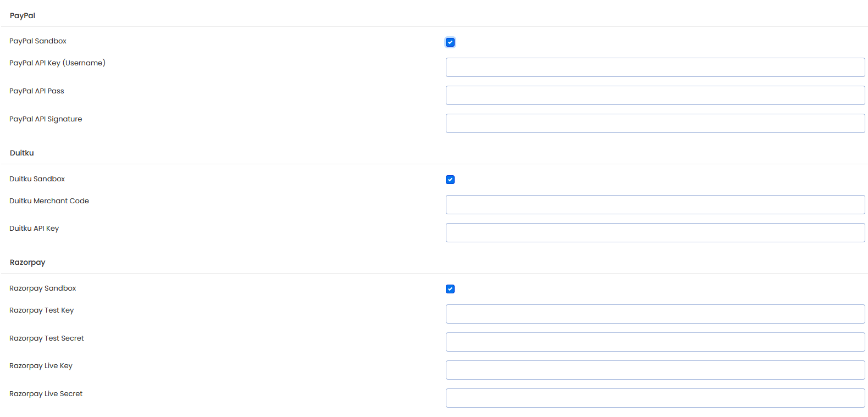Click the "Duitku Sandbox" label text

coord(37,179)
